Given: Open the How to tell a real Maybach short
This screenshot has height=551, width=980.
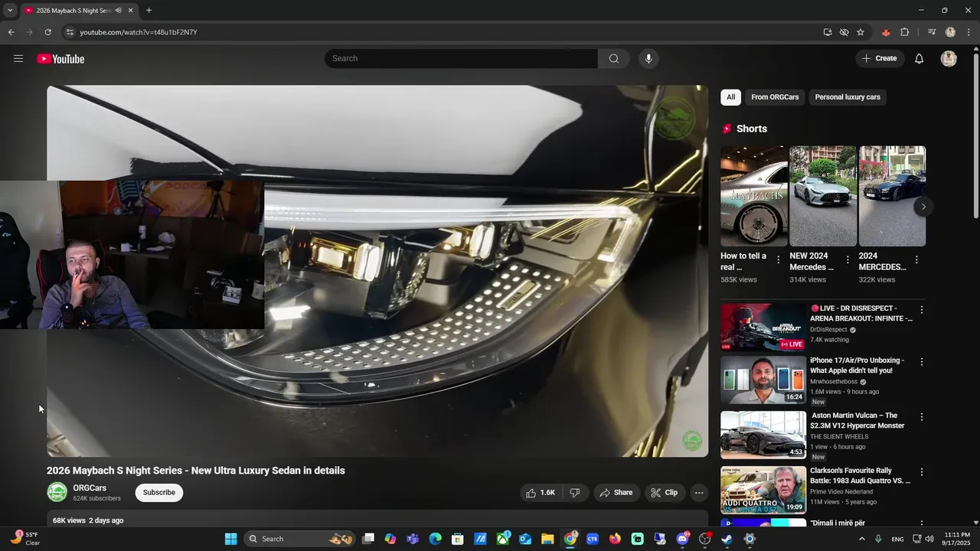Looking at the screenshot, I should pyautogui.click(x=753, y=196).
